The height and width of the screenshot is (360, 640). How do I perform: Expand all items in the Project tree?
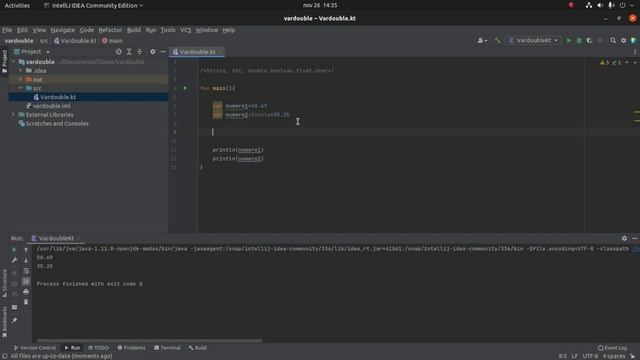pos(129,52)
